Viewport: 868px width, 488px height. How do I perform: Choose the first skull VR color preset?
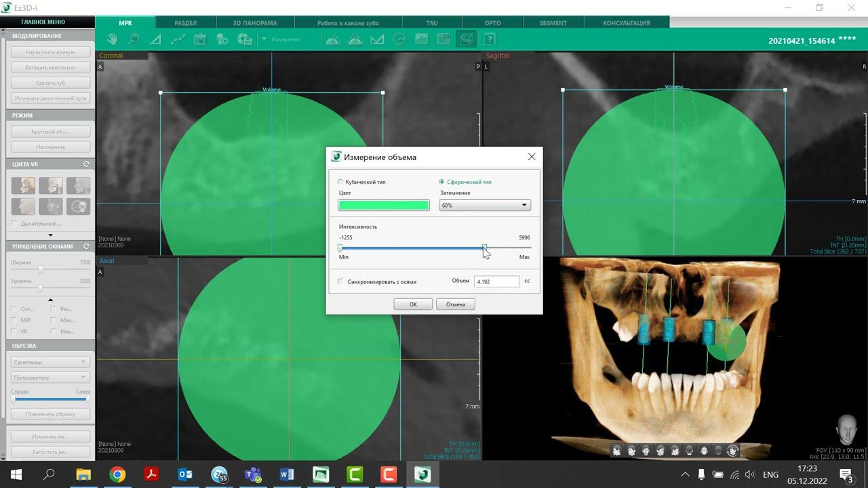tap(23, 186)
